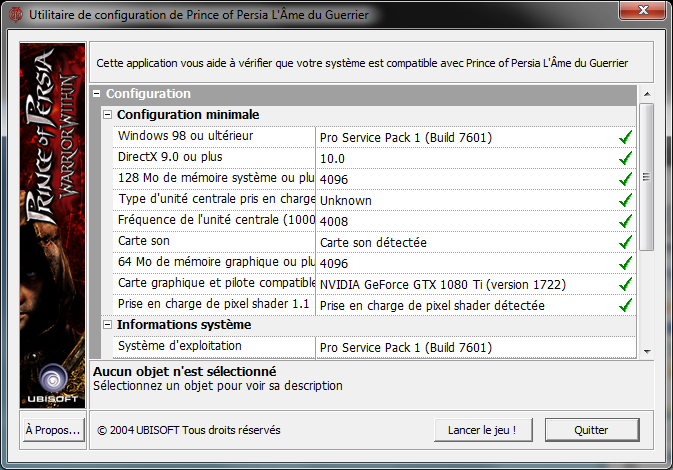Click the checkmark beside pixel shader détectée
673x470 pixels.
625,305
